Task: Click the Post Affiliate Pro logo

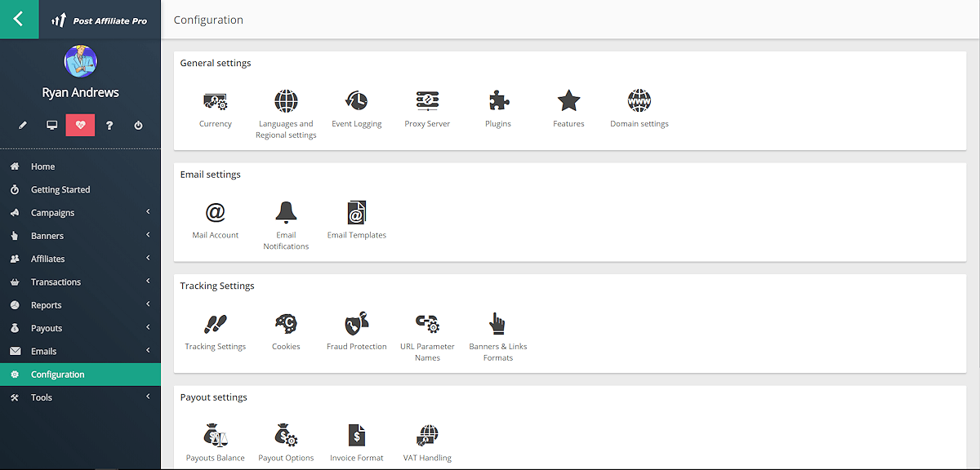Action: pos(99,20)
